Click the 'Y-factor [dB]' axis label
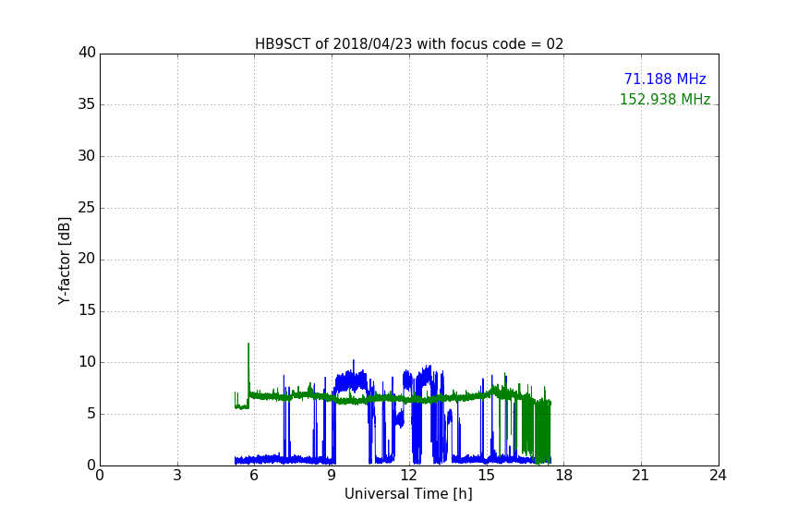Viewport: 798px width, 532px height. [x=65, y=260]
